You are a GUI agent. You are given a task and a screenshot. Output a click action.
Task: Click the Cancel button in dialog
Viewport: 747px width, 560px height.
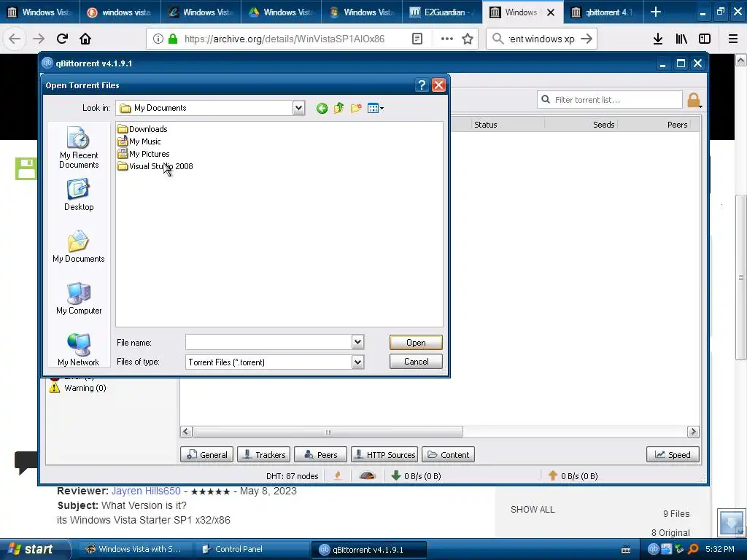coord(416,362)
